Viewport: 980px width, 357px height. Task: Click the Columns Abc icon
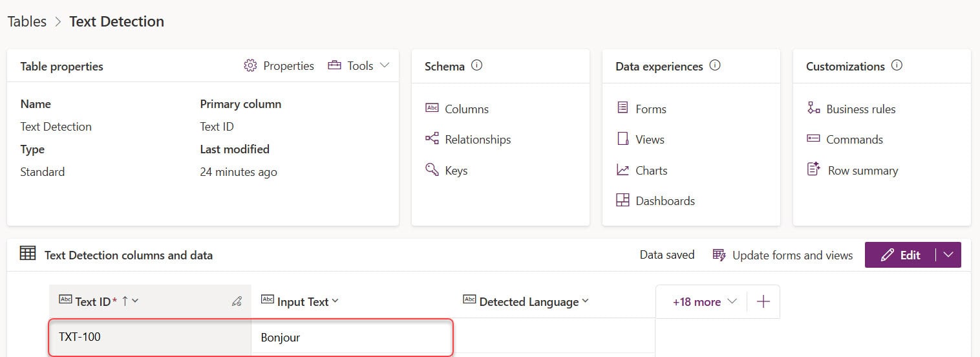coord(432,108)
